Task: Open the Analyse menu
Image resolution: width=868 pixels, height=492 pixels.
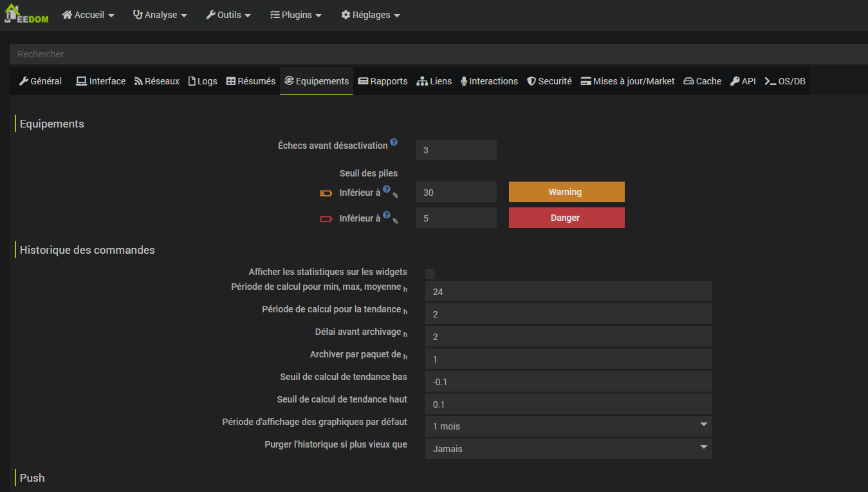Action: coord(160,15)
